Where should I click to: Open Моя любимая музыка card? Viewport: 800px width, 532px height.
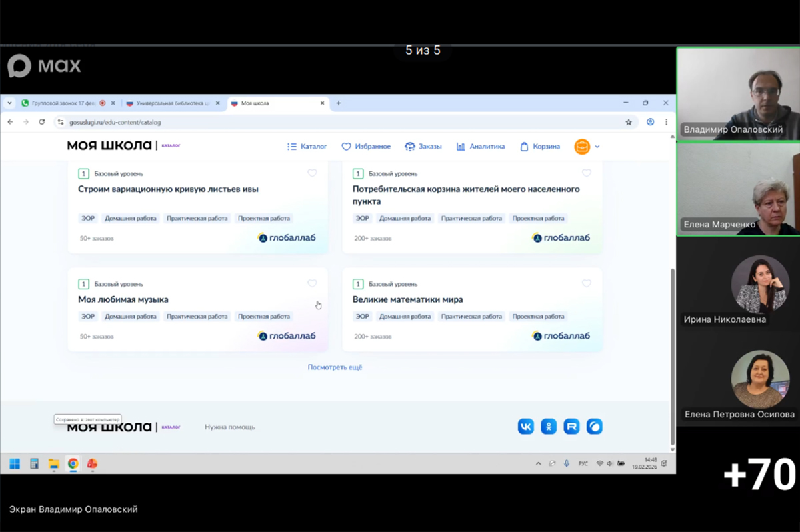(x=123, y=299)
